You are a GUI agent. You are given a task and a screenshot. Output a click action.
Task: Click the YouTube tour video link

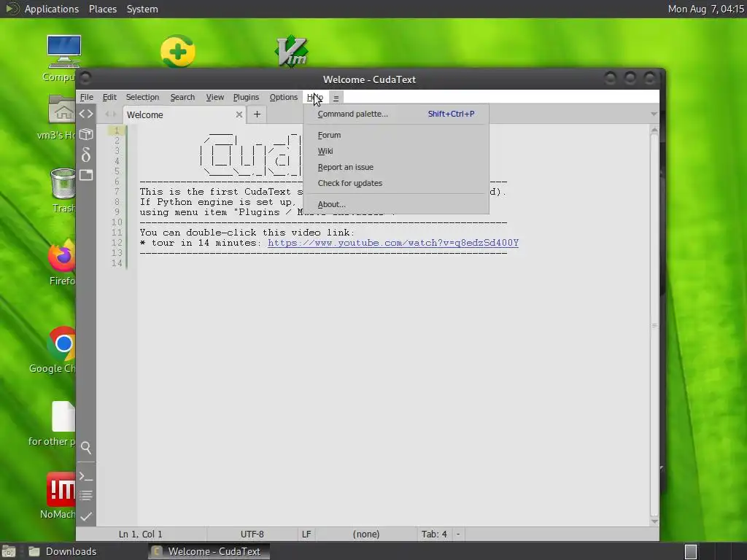click(x=393, y=243)
